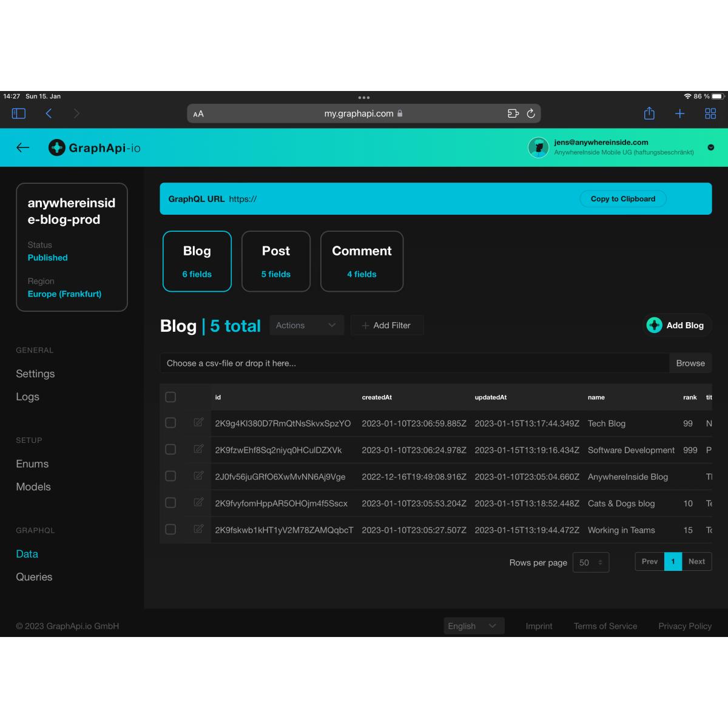728x728 pixels.
Task: Tap the Wi-Fi status icon
Action: click(x=687, y=96)
